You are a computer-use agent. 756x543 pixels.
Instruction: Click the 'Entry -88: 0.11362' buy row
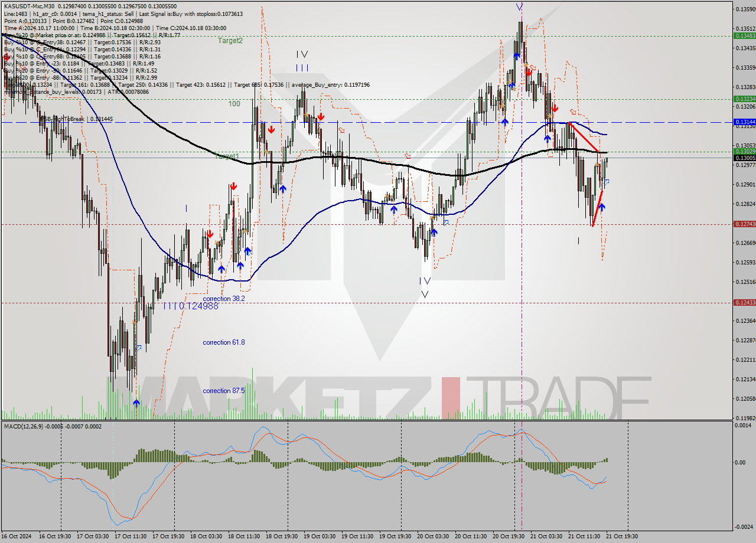(x=81, y=77)
